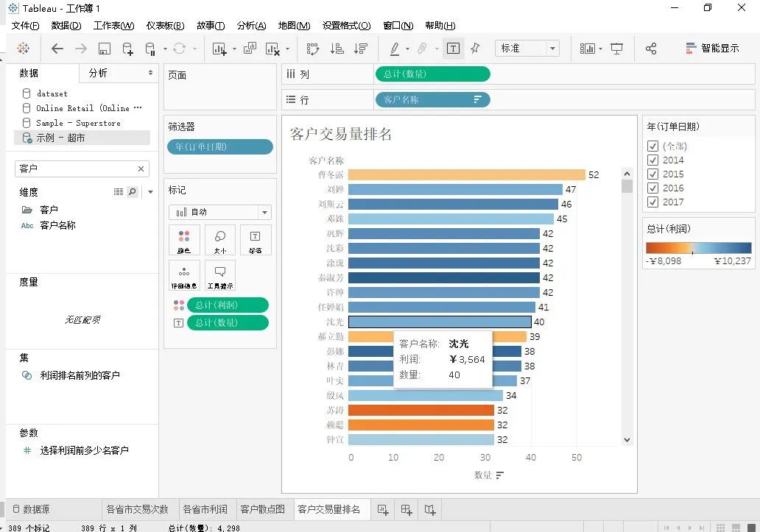The width and height of the screenshot is (760, 532).
Task: Open the dropdown arrow next to highlight pen
Action: coord(407,49)
